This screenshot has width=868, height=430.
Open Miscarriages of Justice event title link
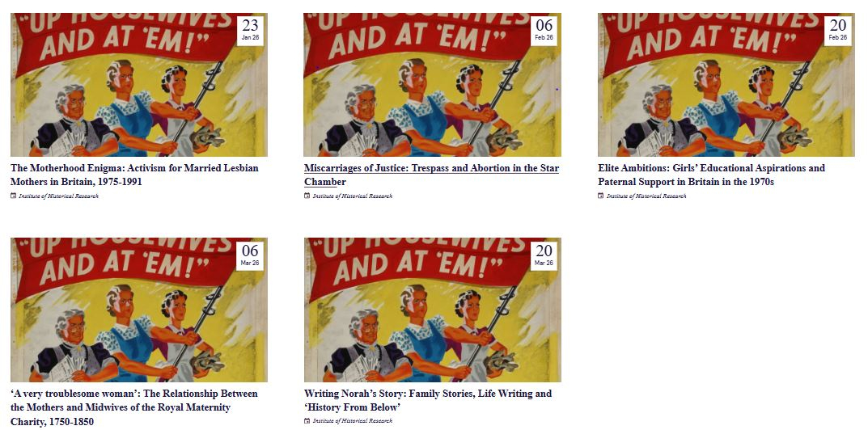pyautogui.click(x=431, y=175)
